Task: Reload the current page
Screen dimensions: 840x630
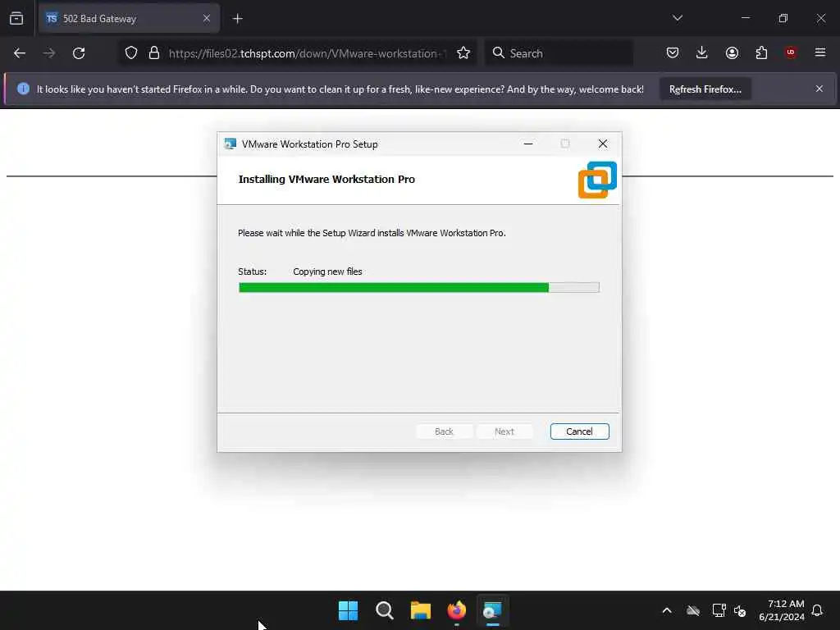Action: point(79,53)
